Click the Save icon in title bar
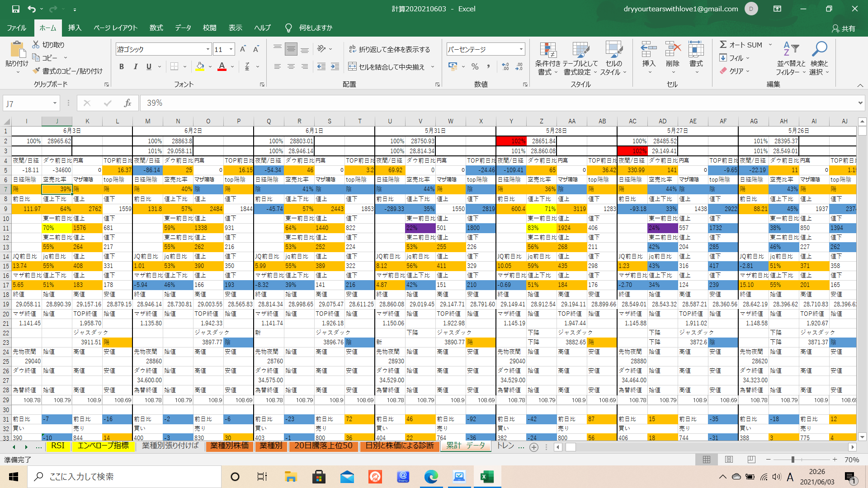This screenshot has height=488, width=868. click(15, 9)
